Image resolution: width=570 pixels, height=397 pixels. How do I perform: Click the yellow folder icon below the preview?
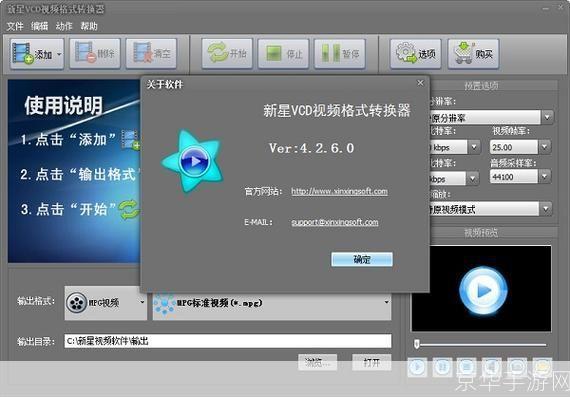click(542, 367)
